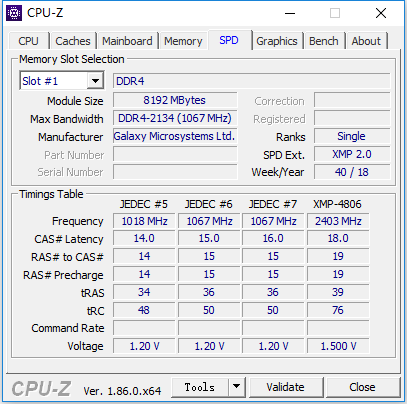The height and width of the screenshot is (404, 407).
Task: Click the XMP-4806 frequency value 2403 MHz
Action: point(338,221)
